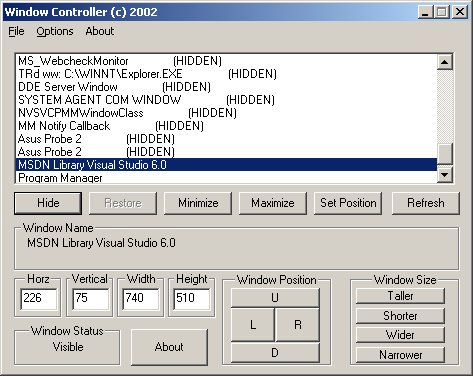Click the Visible status text

[x=68, y=347]
